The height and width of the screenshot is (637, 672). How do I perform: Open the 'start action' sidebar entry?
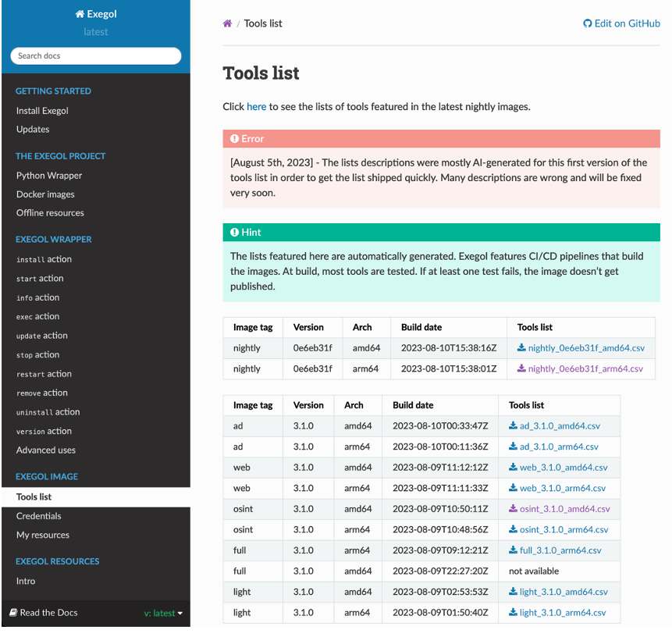pyautogui.click(x=40, y=279)
